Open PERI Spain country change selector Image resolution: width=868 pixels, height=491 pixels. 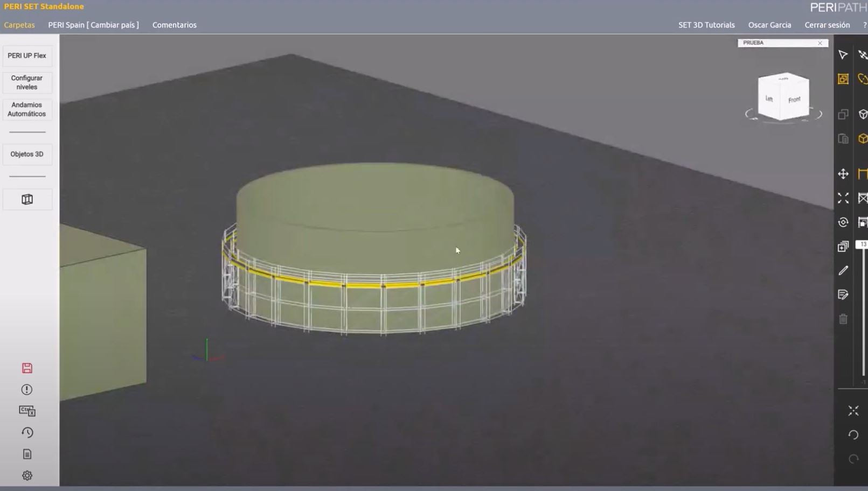pyautogui.click(x=93, y=25)
